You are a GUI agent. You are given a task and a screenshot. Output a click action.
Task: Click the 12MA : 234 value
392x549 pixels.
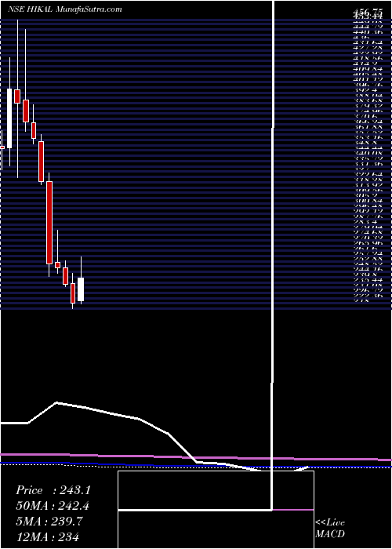click(47, 536)
